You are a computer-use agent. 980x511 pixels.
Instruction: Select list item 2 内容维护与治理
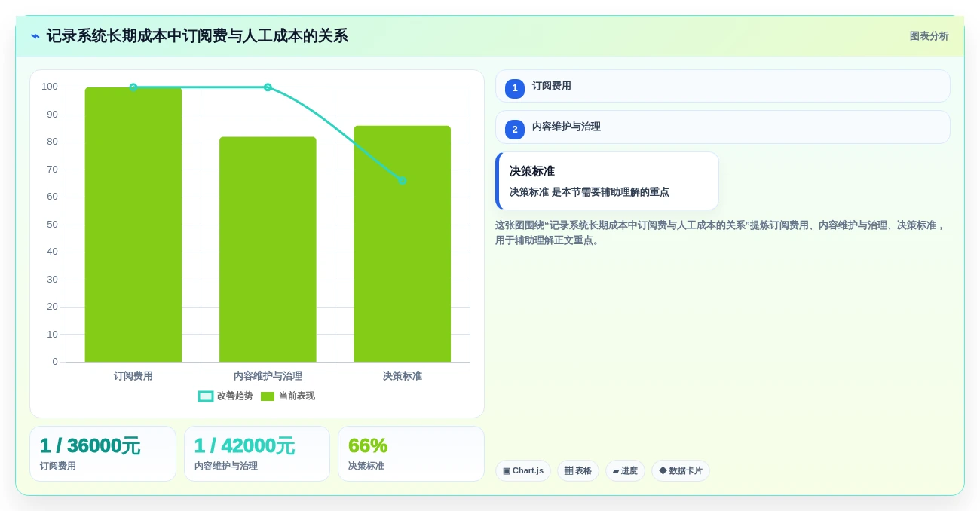[x=722, y=127]
